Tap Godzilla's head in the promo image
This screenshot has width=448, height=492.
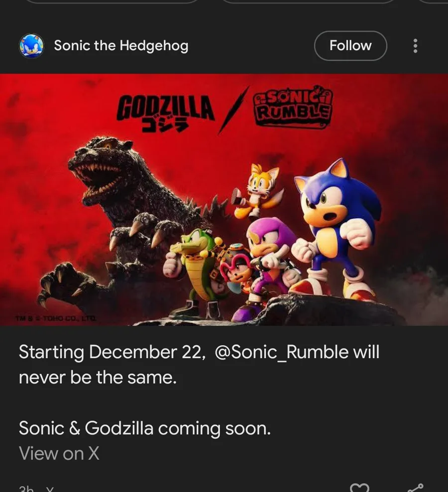click(100, 169)
